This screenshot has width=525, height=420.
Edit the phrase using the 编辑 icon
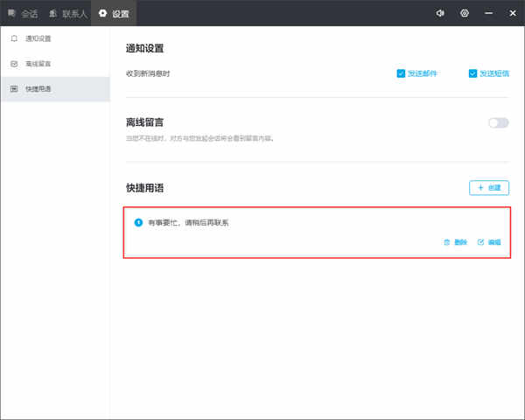(x=480, y=242)
